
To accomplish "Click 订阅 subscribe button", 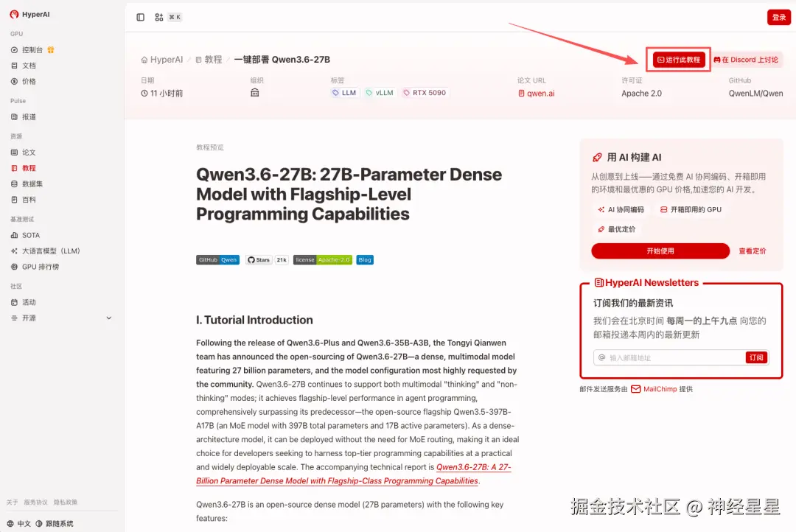I will click(756, 357).
